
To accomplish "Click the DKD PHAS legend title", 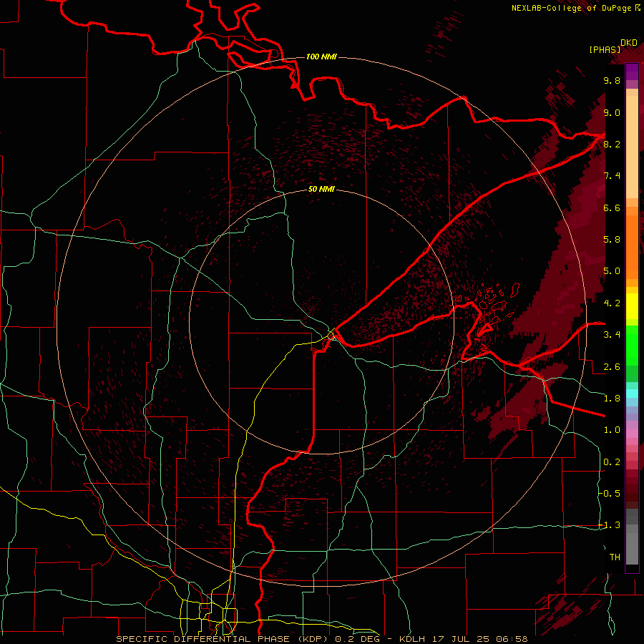I will [x=613, y=46].
